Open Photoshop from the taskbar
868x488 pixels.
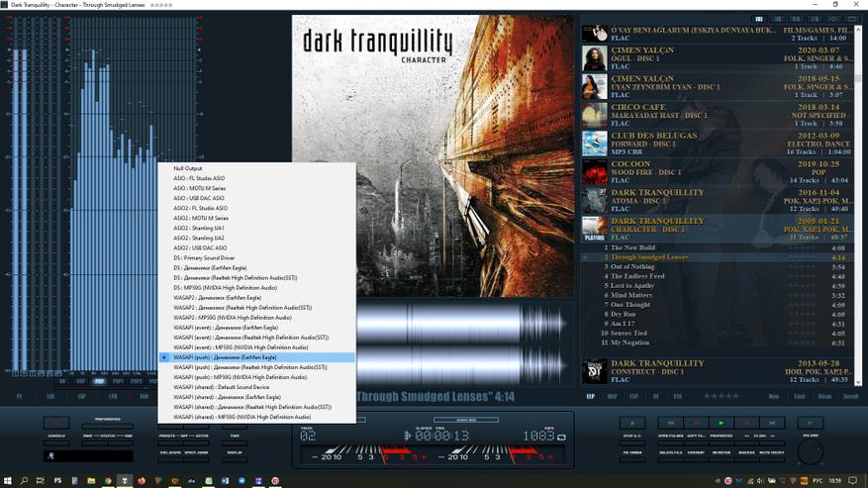(57, 481)
